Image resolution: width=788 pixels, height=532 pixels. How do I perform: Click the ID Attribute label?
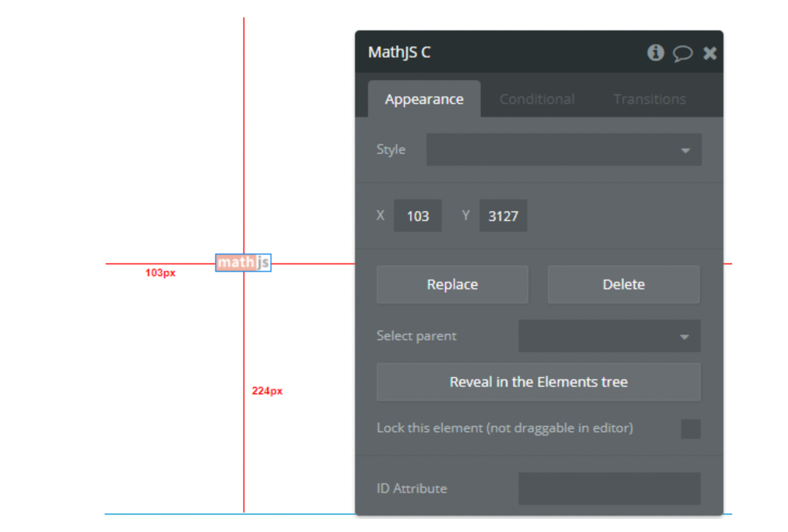point(412,489)
